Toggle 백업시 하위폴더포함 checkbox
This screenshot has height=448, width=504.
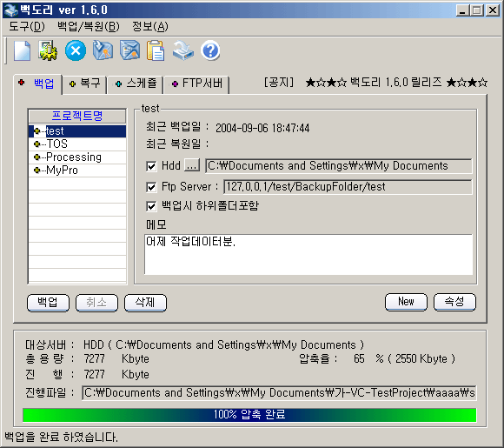tap(151, 206)
